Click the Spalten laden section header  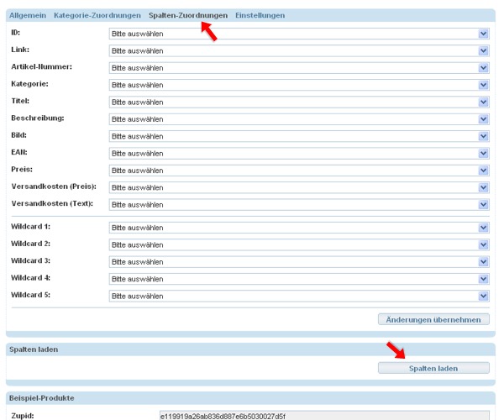[250, 349]
